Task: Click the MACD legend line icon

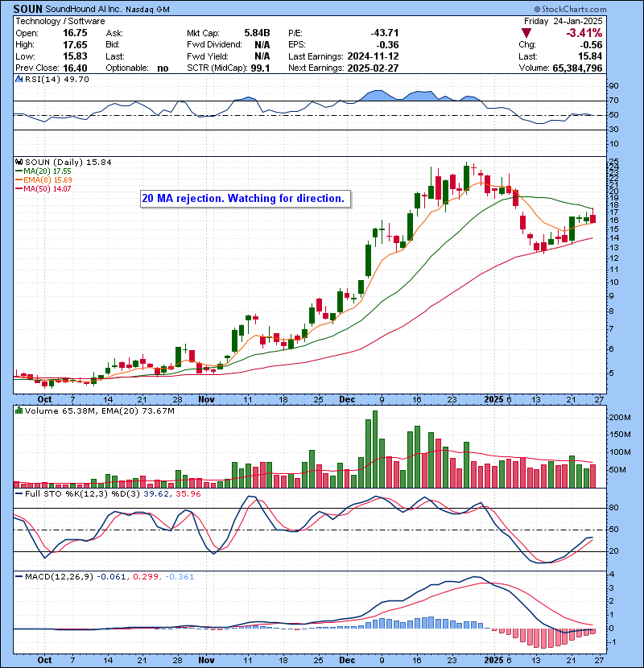Action: pyautogui.click(x=19, y=576)
